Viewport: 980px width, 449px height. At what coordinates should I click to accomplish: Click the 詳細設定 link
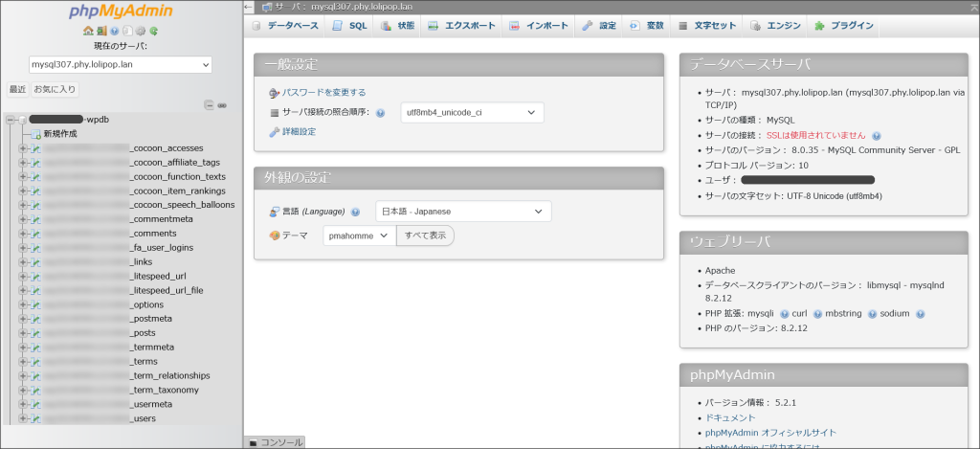tap(299, 132)
